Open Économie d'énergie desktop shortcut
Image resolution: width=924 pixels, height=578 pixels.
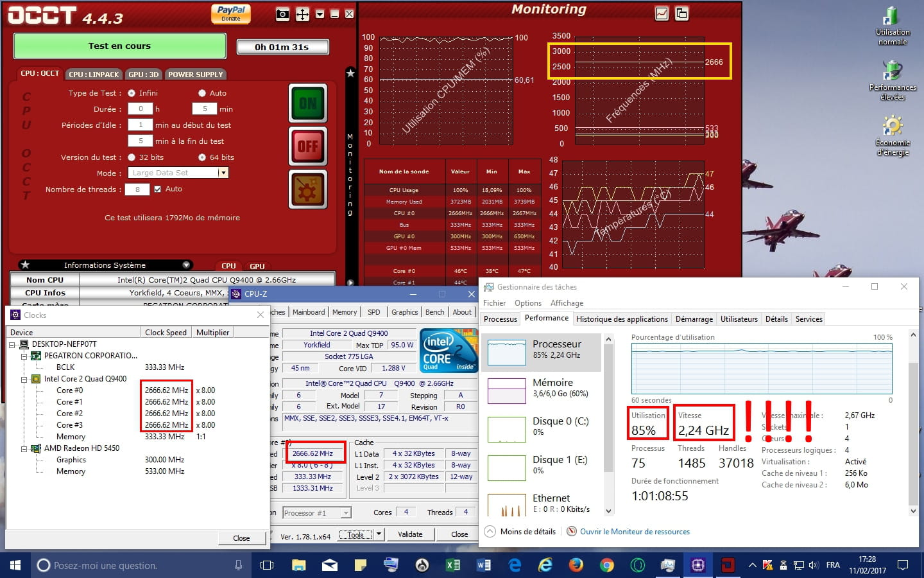[x=893, y=136]
